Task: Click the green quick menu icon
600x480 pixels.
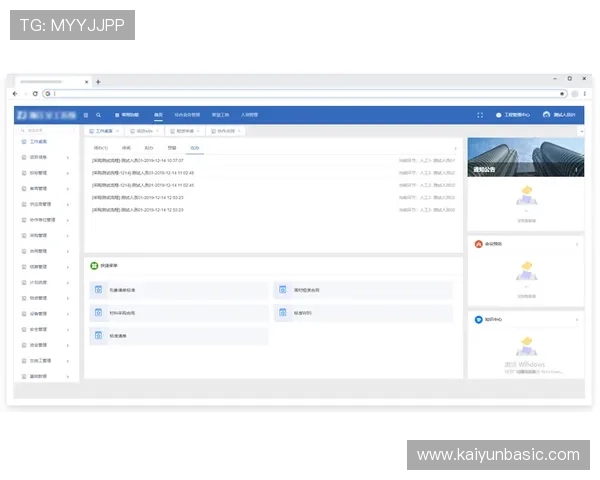Action: 94,266
